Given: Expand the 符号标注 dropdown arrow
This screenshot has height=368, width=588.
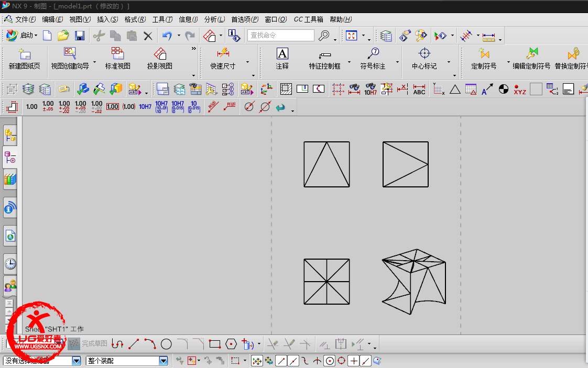Looking at the screenshot, I should 397,62.
